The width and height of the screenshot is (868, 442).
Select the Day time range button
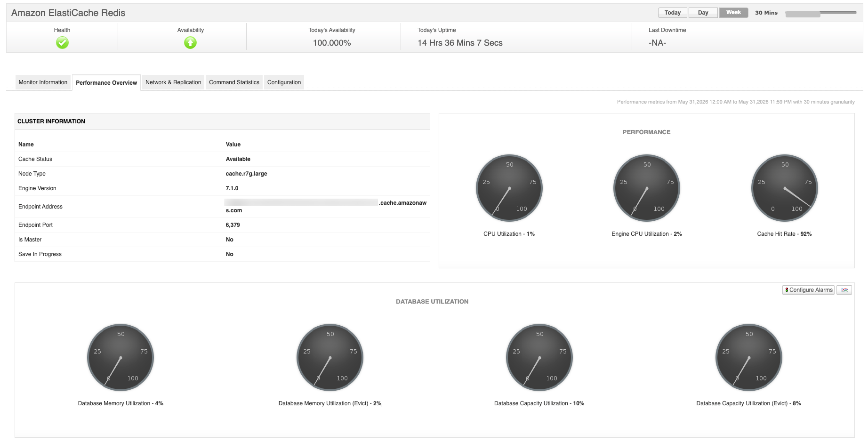pos(703,13)
